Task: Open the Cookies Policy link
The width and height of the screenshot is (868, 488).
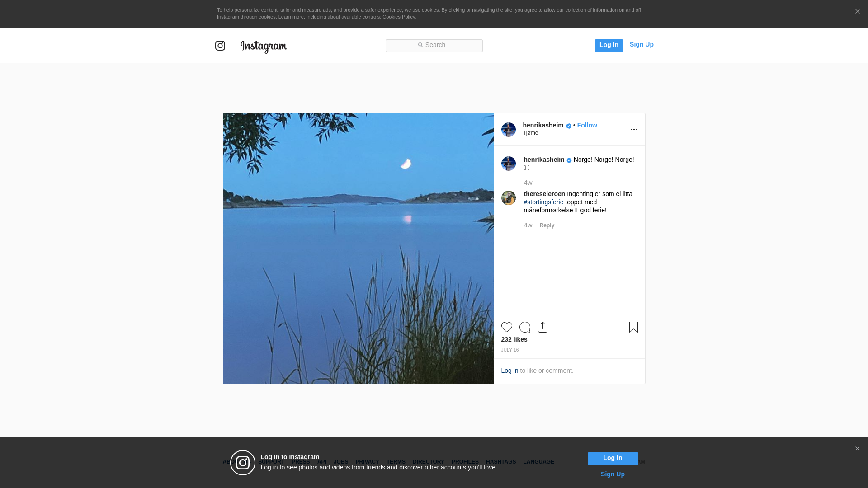Action: tap(399, 17)
